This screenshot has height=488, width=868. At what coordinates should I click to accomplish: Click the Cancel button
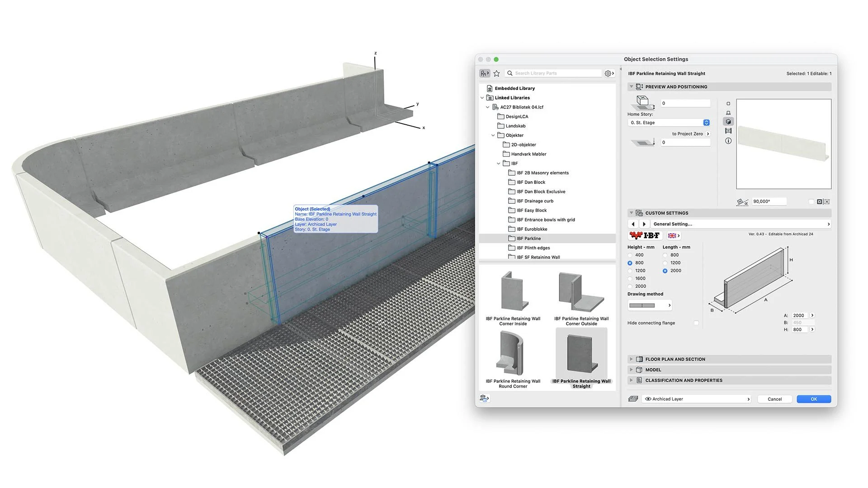[x=774, y=399]
